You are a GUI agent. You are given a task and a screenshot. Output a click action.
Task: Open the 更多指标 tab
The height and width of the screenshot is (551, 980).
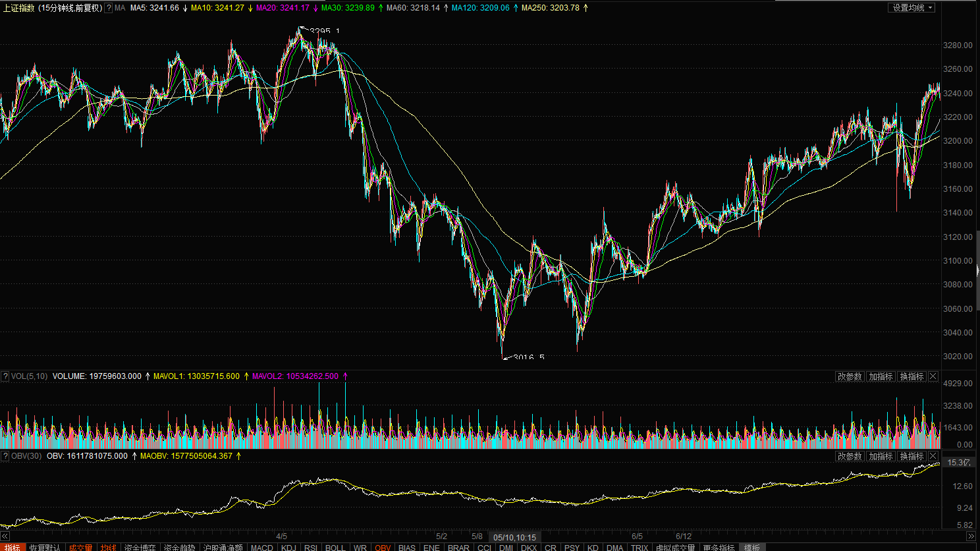(x=718, y=547)
